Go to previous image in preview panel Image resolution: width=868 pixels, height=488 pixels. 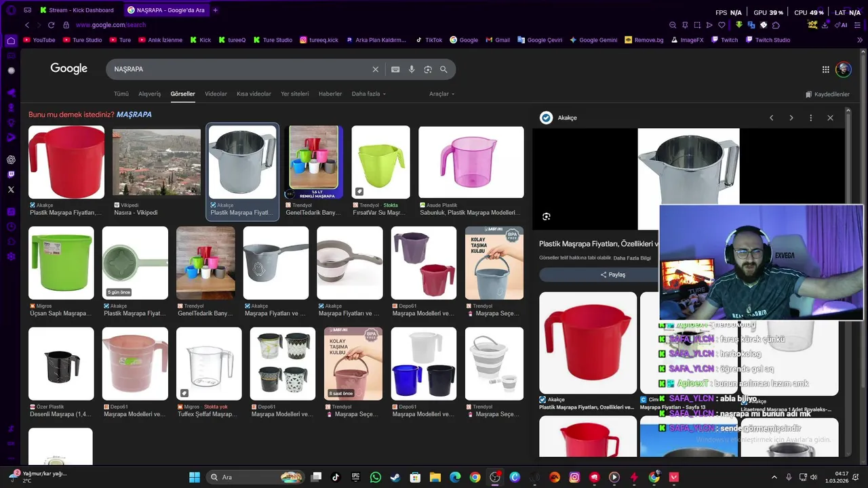pos(771,118)
